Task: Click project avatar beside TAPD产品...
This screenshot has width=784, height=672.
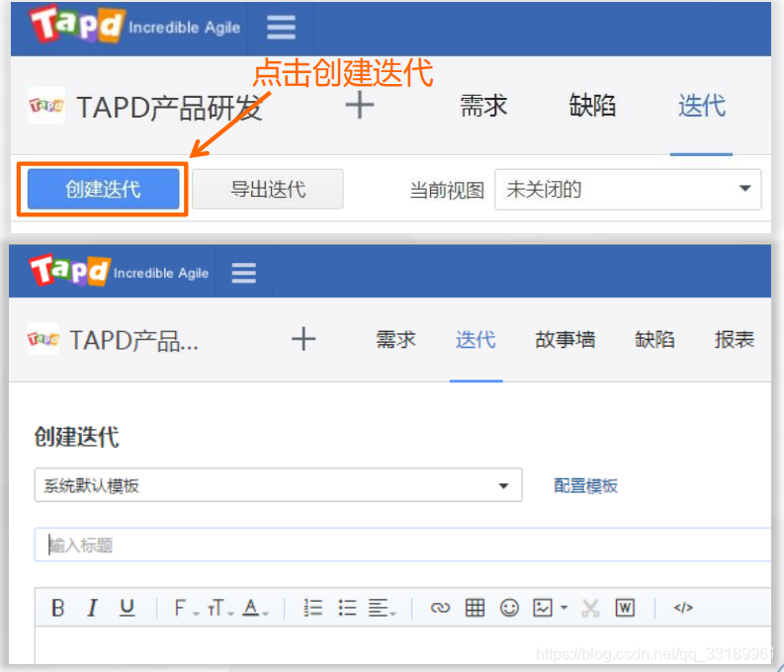Action: point(43,339)
